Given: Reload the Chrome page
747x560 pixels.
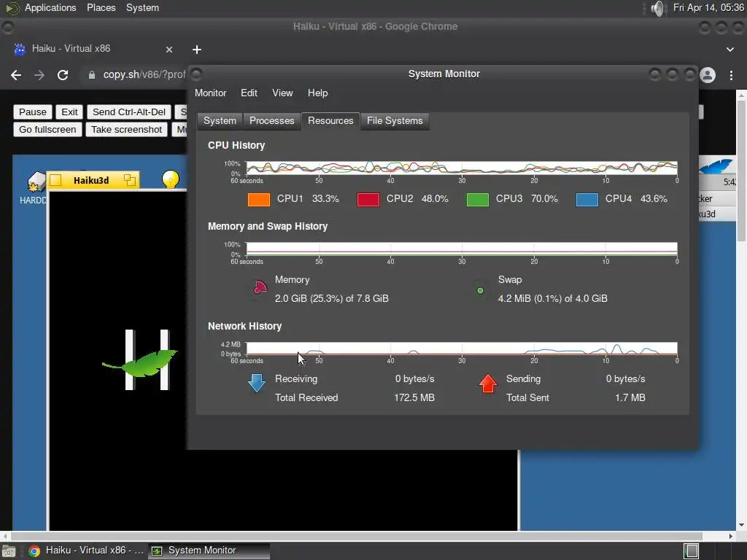Looking at the screenshot, I should point(63,75).
